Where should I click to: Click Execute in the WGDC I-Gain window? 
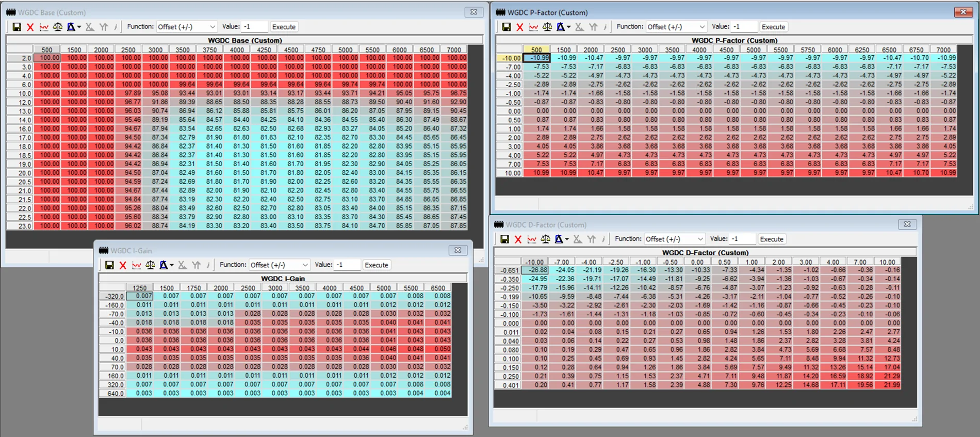[377, 265]
